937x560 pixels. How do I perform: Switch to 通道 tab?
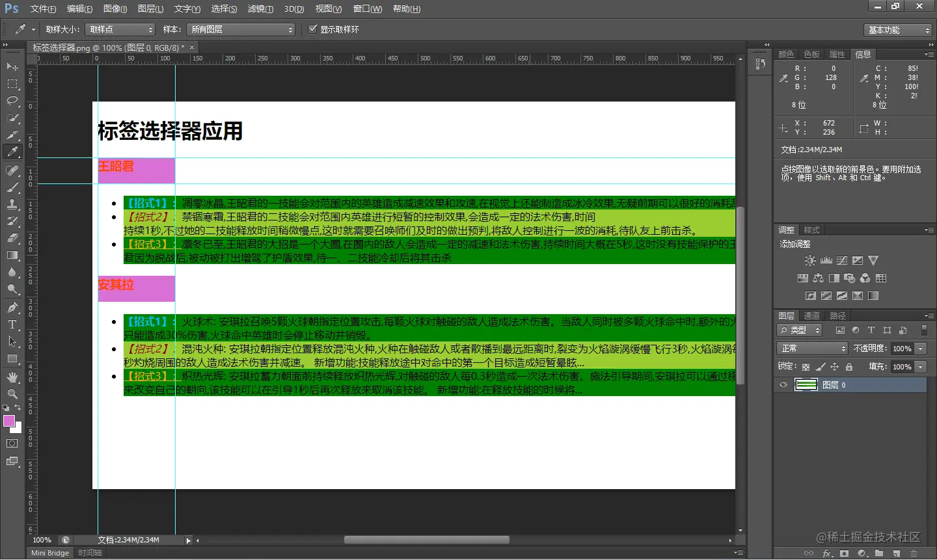point(811,315)
